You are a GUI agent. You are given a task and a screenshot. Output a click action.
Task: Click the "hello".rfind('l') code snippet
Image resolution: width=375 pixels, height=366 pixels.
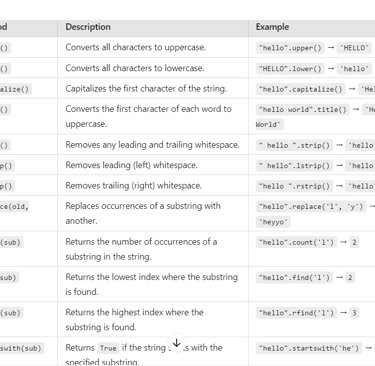pos(296,313)
